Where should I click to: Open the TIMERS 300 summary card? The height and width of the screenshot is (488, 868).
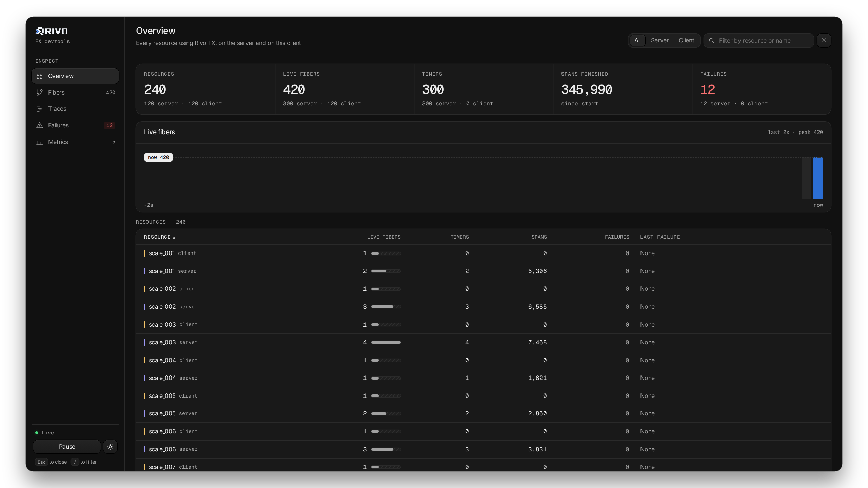click(484, 89)
